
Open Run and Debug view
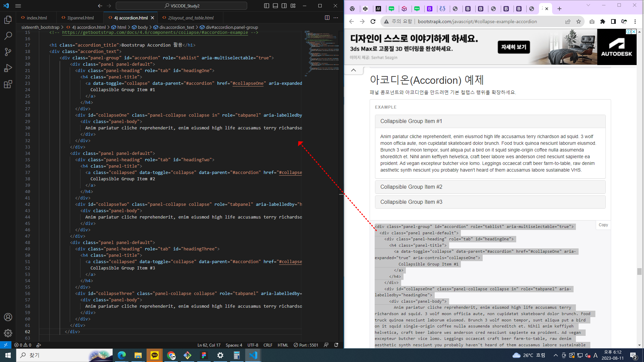coord(8,68)
